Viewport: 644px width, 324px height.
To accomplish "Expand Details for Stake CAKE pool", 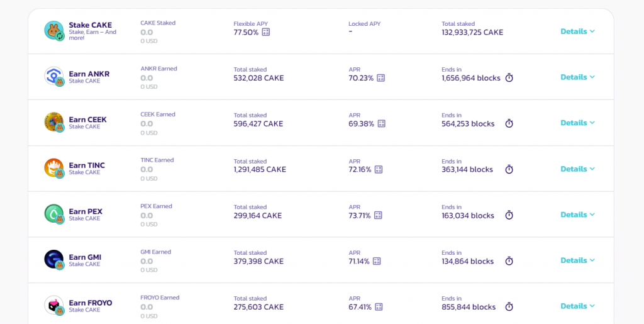I will pyautogui.click(x=577, y=31).
